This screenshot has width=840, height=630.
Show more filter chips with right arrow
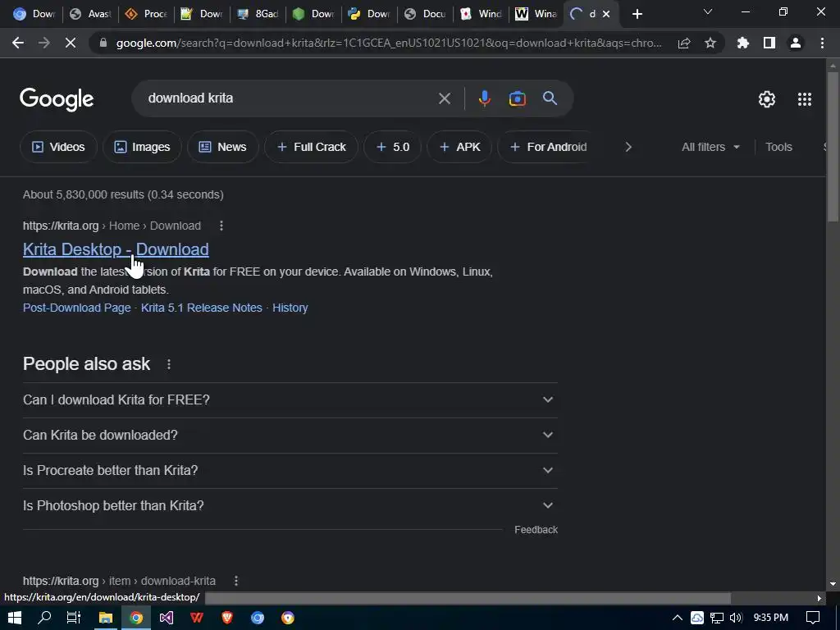628,147
